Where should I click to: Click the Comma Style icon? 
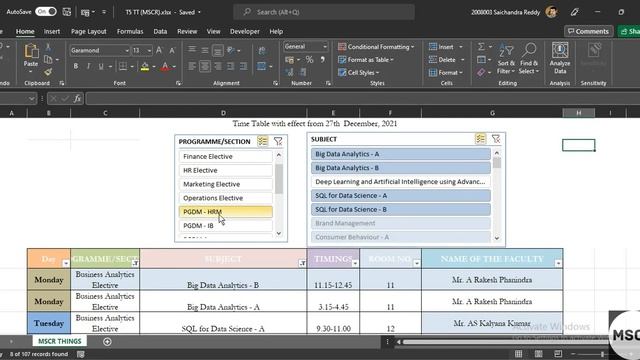(x=322, y=60)
